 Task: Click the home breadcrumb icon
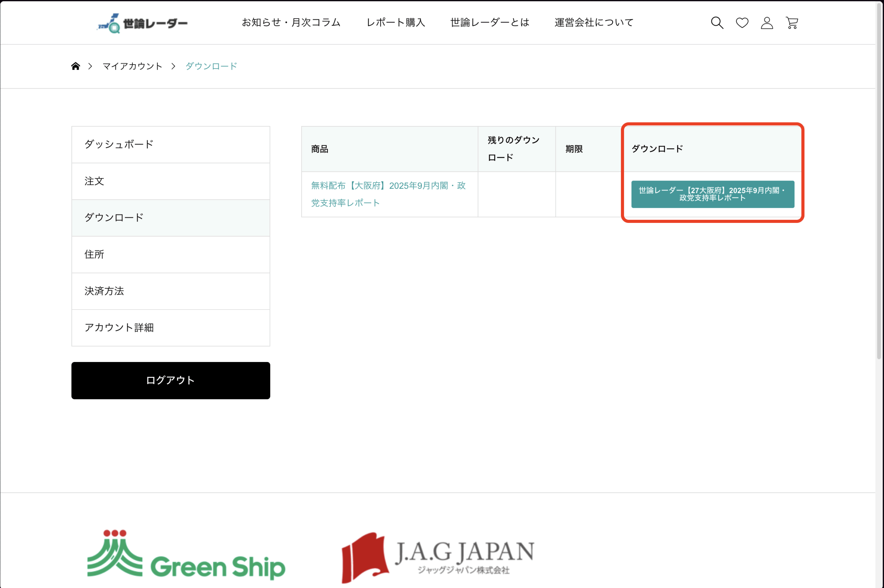coord(75,66)
